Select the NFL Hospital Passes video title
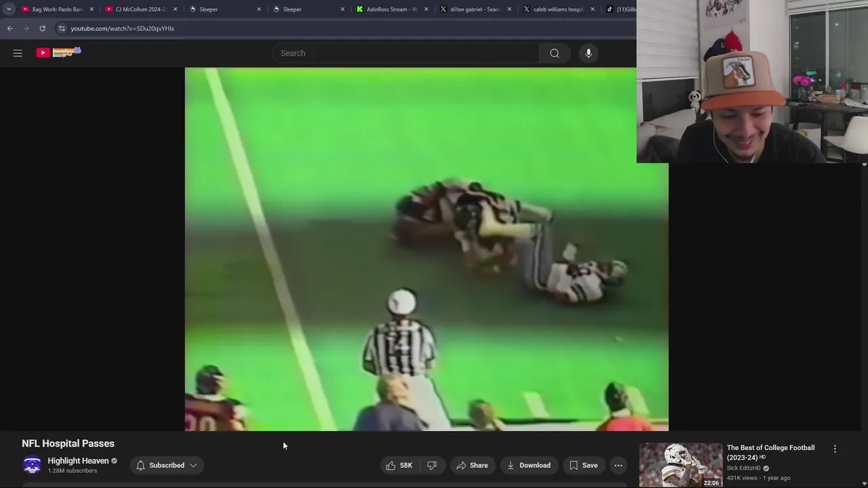This screenshot has height=488, width=868. click(68, 443)
